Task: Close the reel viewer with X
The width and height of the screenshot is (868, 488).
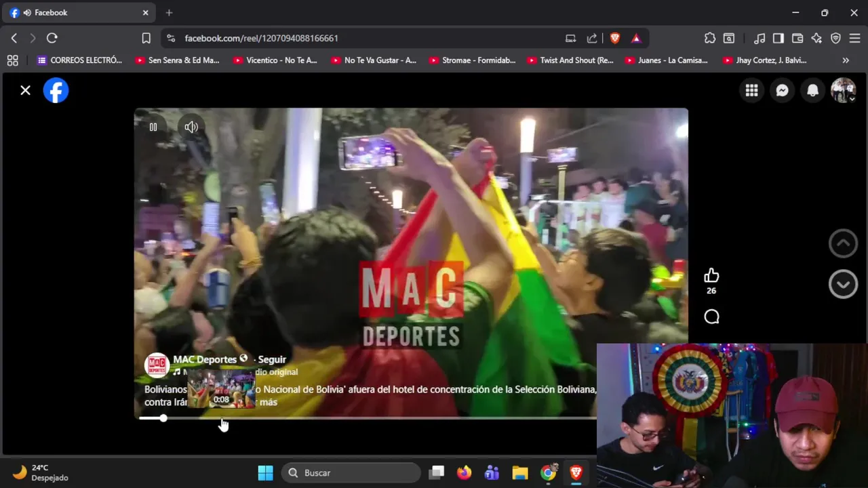Action: tap(25, 90)
